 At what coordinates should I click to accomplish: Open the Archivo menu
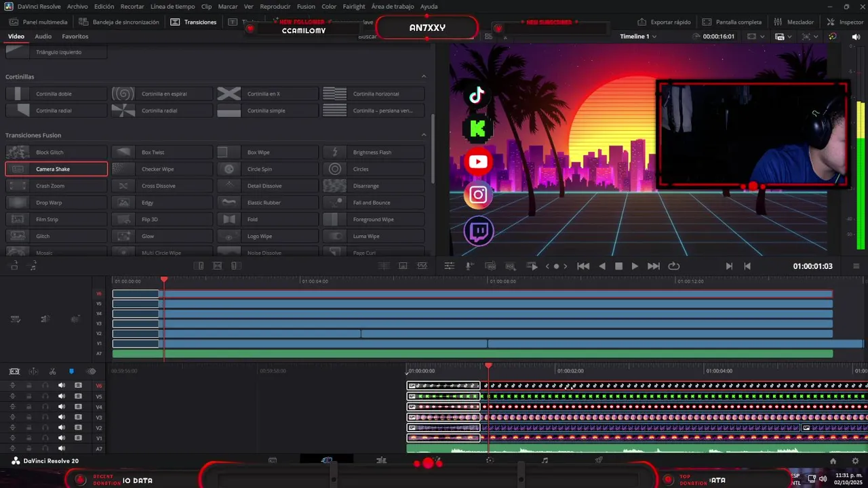pos(77,6)
